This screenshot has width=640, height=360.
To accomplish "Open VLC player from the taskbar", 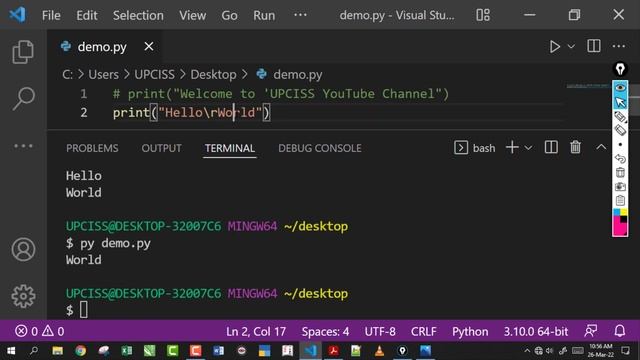I will pyautogui.click(x=379, y=351).
